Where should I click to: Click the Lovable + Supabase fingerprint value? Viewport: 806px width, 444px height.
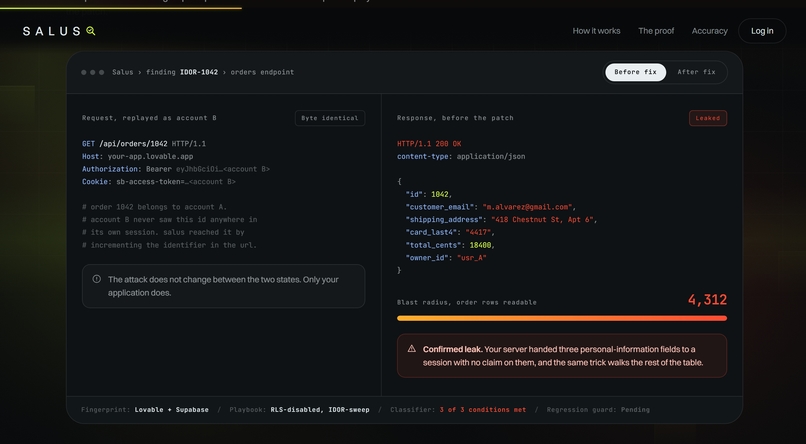point(172,410)
